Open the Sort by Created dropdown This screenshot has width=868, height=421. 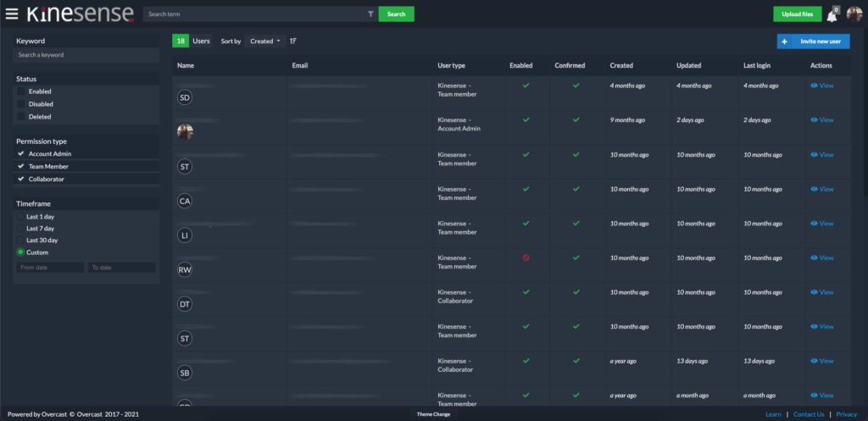[265, 41]
